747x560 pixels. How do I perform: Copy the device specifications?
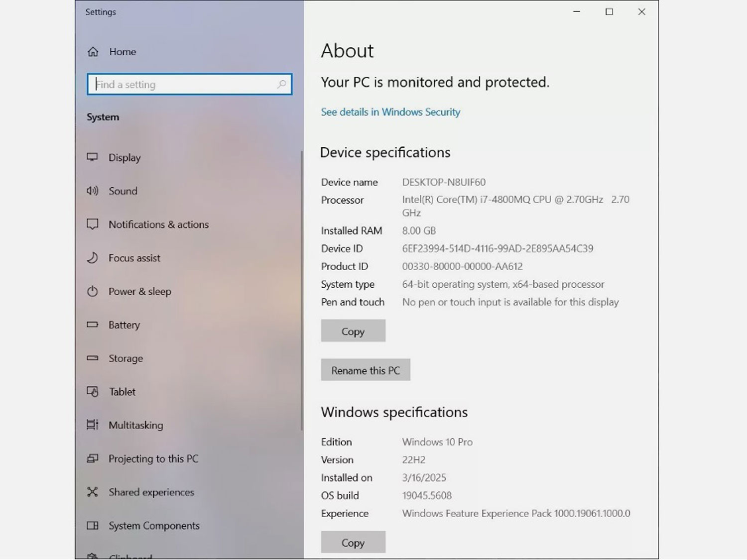[x=353, y=331]
